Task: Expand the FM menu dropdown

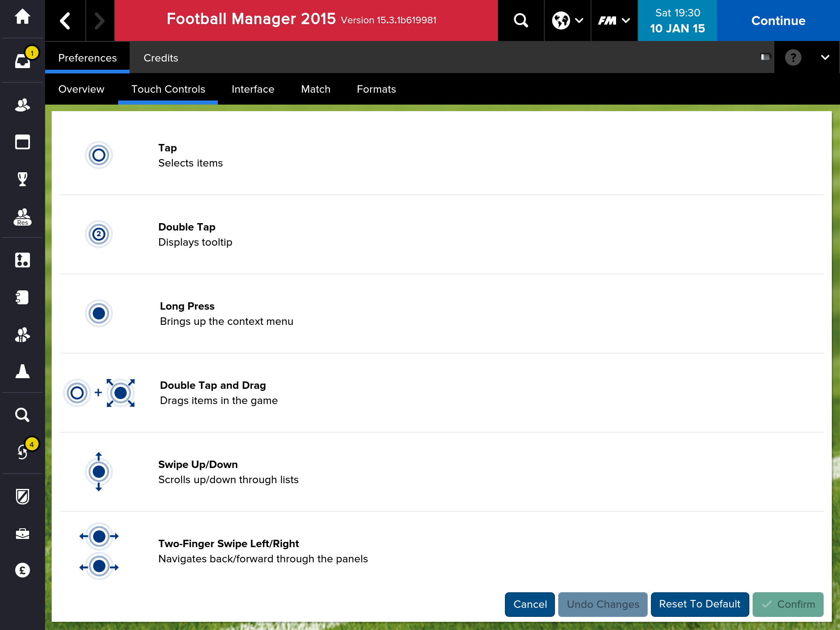Action: coord(614,21)
